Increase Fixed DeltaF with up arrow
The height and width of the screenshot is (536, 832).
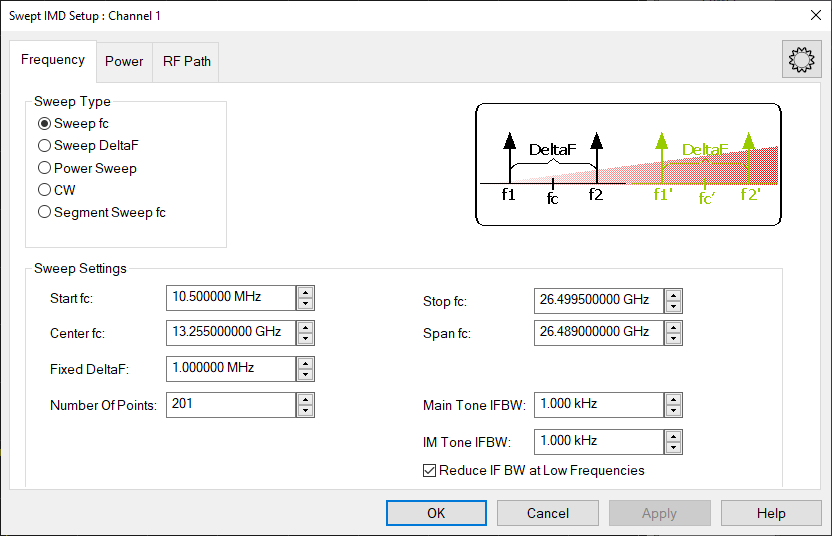pyautogui.click(x=306, y=363)
